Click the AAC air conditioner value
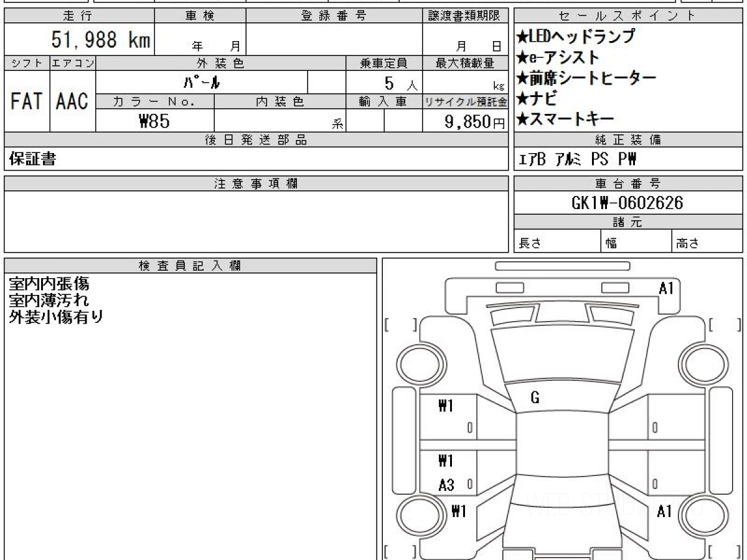 coord(72,101)
